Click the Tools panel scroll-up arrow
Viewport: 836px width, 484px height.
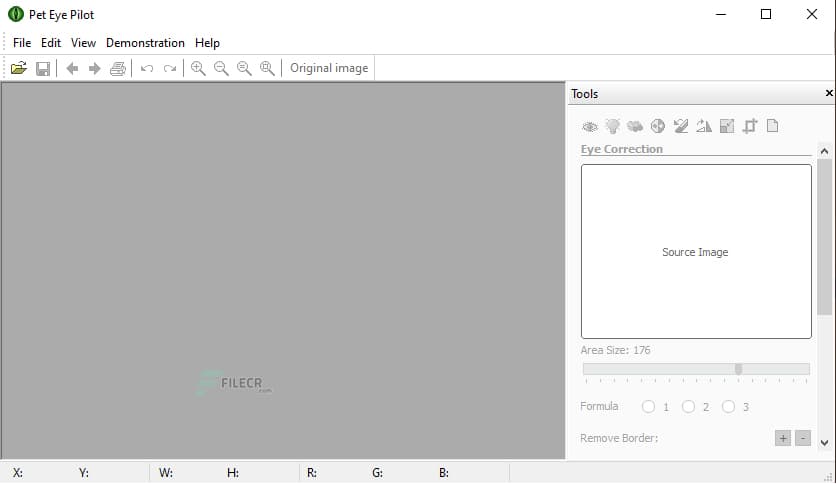click(824, 151)
